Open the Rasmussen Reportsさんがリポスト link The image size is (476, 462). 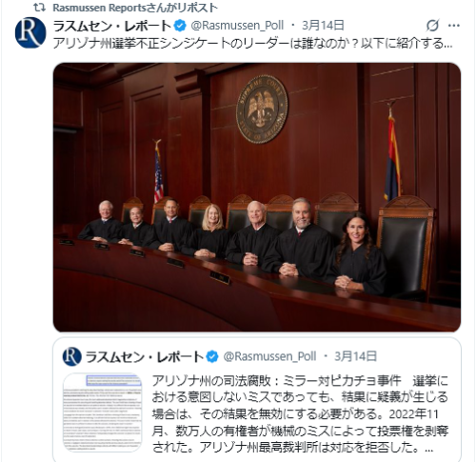tap(135, 8)
